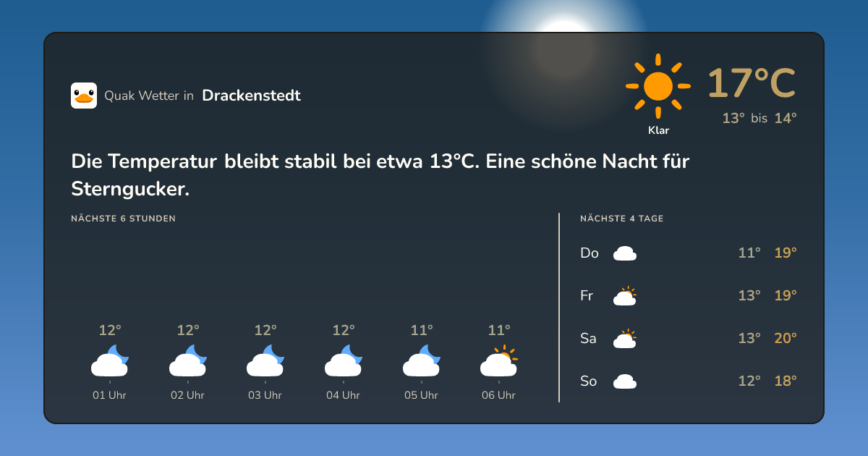The width and height of the screenshot is (868, 456).
Task: Click the partly sunny icon in Sa row
Action: [625, 338]
